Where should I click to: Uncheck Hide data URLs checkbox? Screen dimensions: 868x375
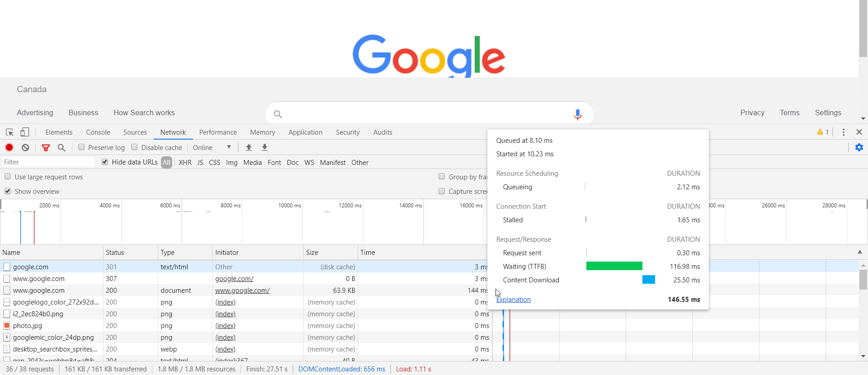[x=105, y=162]
